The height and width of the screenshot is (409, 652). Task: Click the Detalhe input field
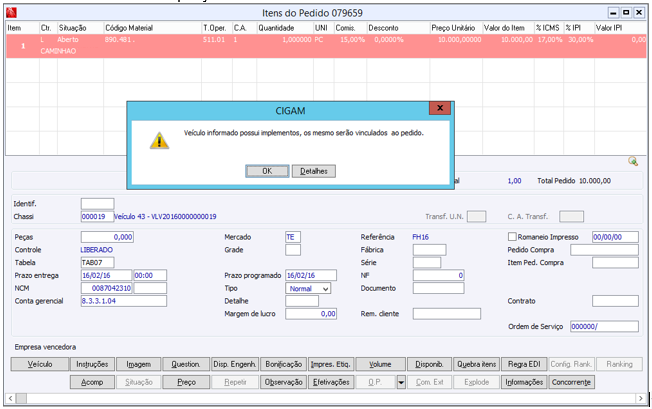302,301
